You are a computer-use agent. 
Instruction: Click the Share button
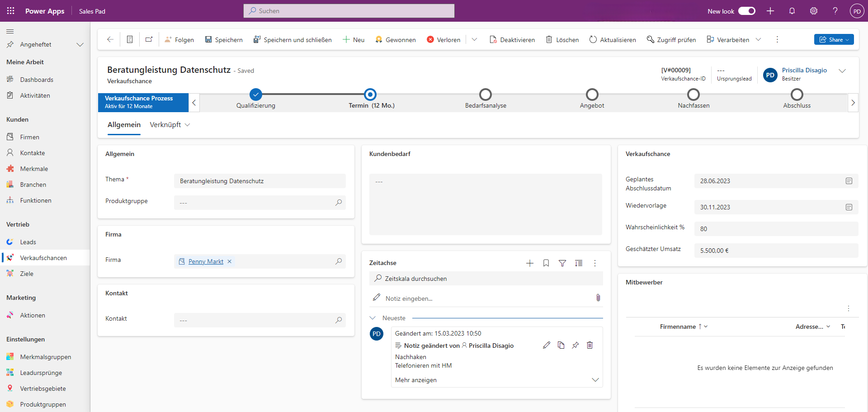click(834, 39)
